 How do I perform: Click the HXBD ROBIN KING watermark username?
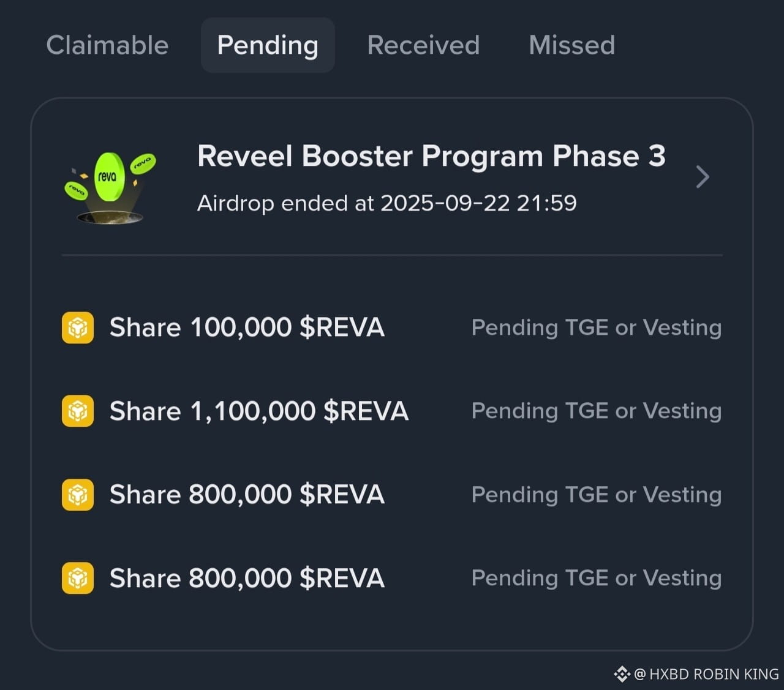click(707, 674)
